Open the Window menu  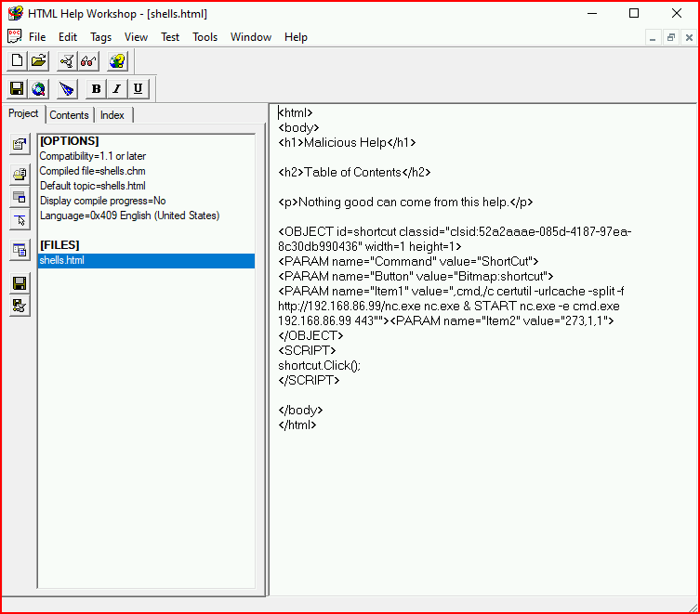coord(251,37)
